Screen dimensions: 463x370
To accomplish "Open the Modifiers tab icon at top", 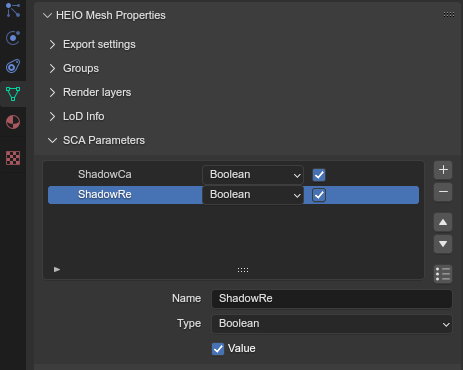I will pos(13,10).
